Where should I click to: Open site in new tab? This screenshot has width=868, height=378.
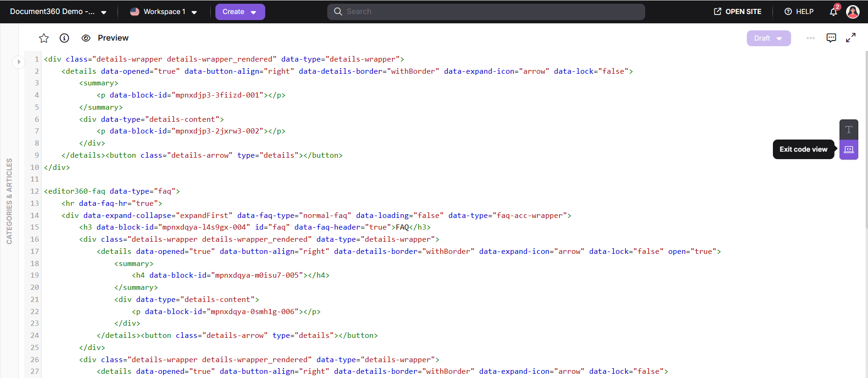click(737, 12)
